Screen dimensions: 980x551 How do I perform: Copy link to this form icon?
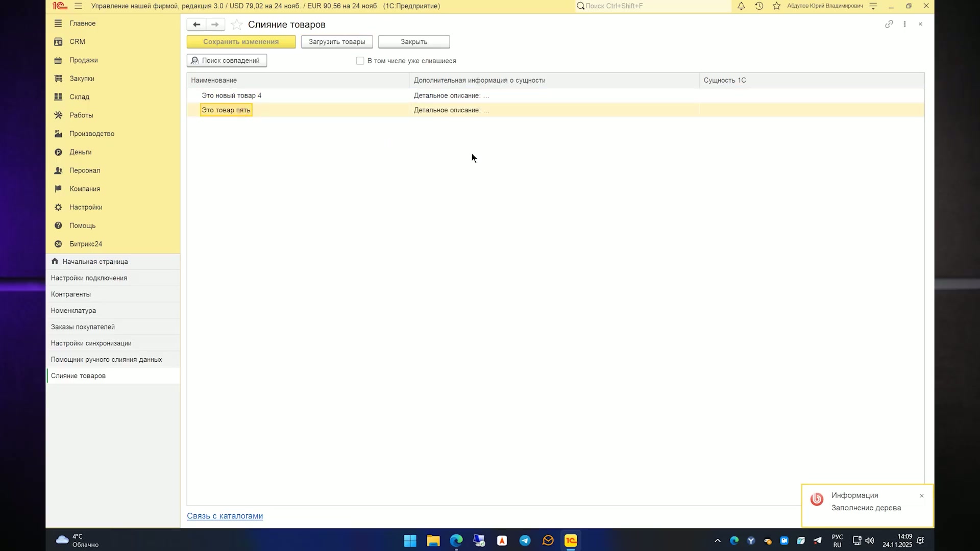point(889,24)
